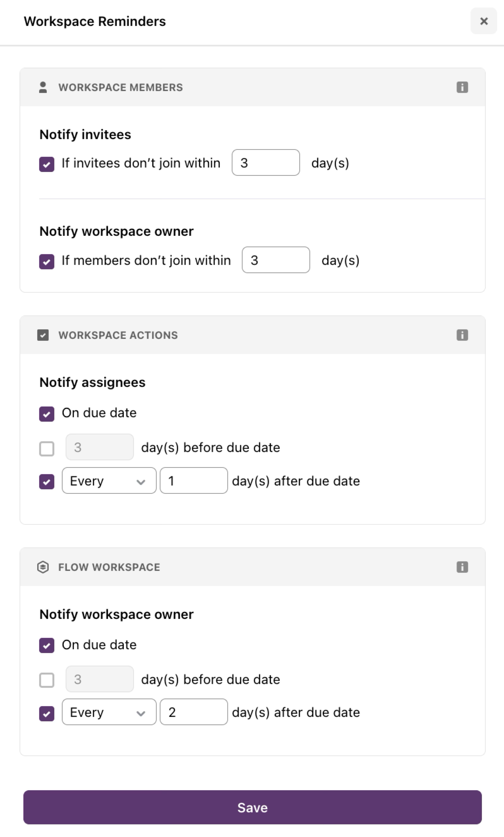
Task: Enable assignees' days before due date checkbox
Action: pos(47,449)
